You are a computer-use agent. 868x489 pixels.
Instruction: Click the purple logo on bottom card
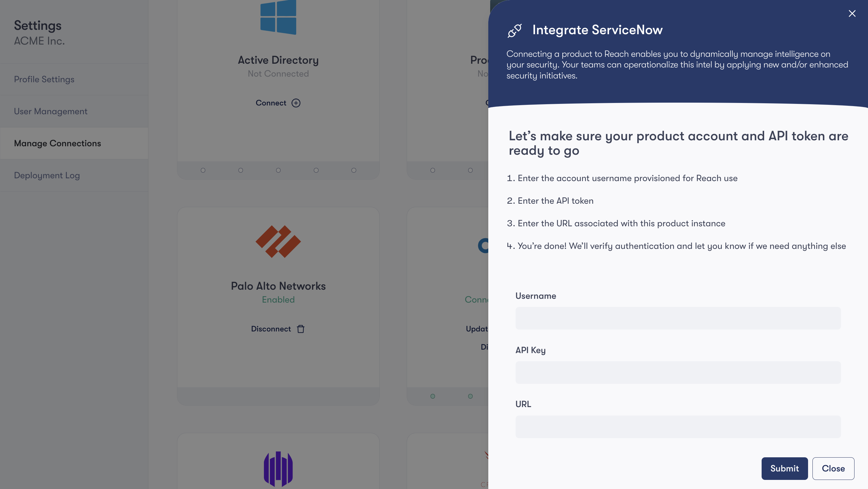(278, 469)
